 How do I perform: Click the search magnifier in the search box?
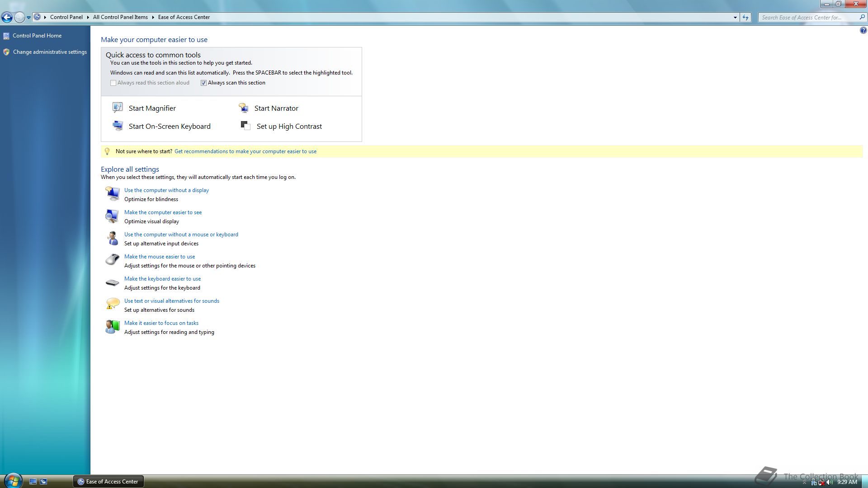point(862,17)
